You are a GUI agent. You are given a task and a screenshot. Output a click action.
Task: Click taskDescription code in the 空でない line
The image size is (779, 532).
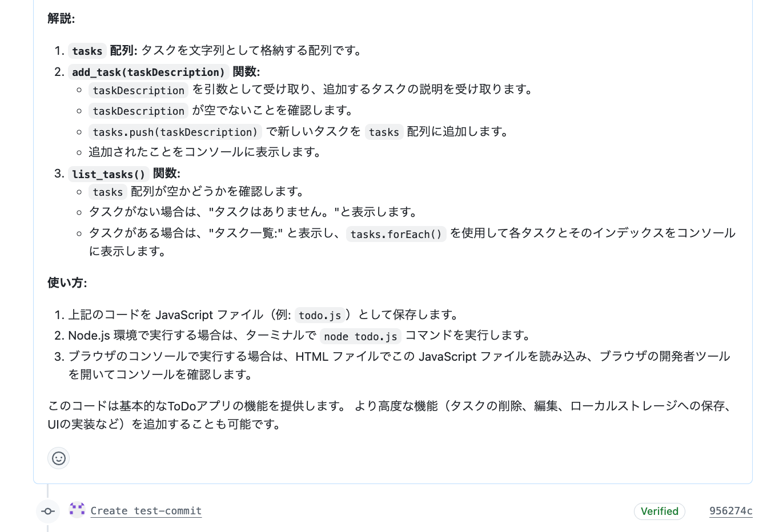pyautogui.click(x=138, y=111)
